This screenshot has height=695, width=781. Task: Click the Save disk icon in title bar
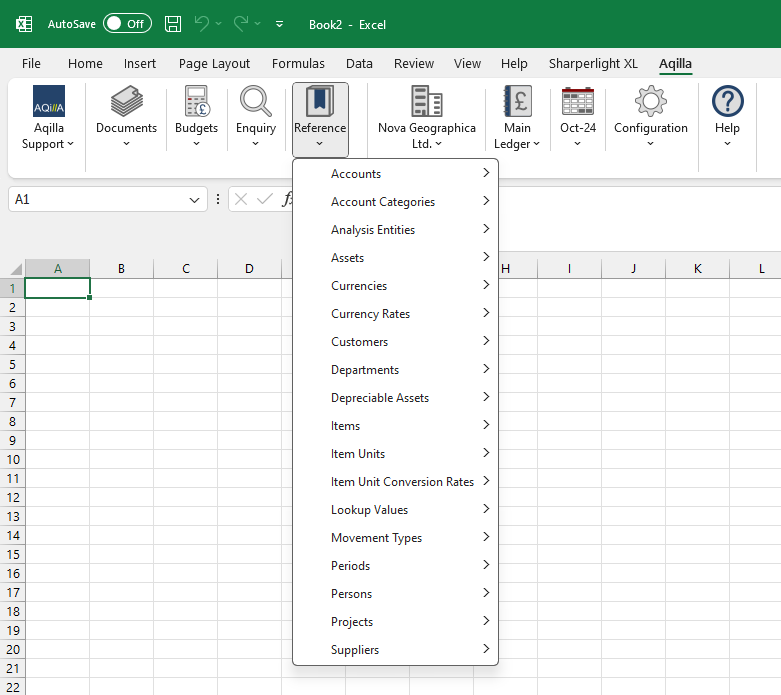(173, 24)
